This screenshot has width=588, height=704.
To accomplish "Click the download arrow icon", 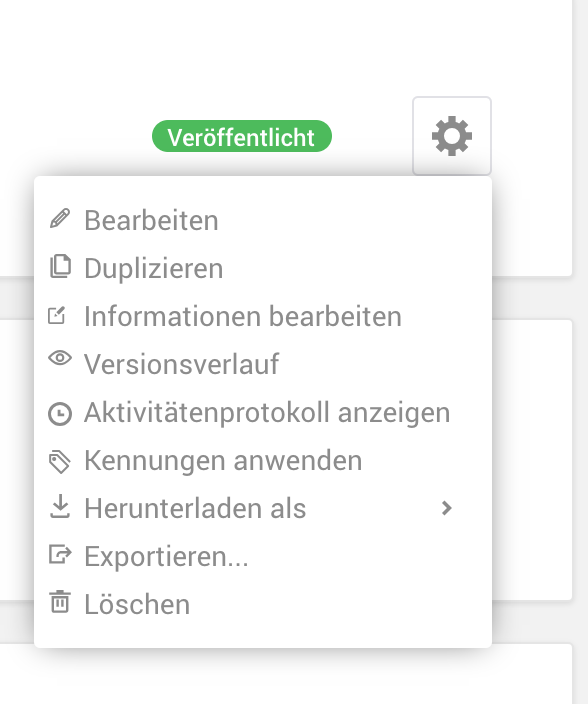I will pos(60,507).
